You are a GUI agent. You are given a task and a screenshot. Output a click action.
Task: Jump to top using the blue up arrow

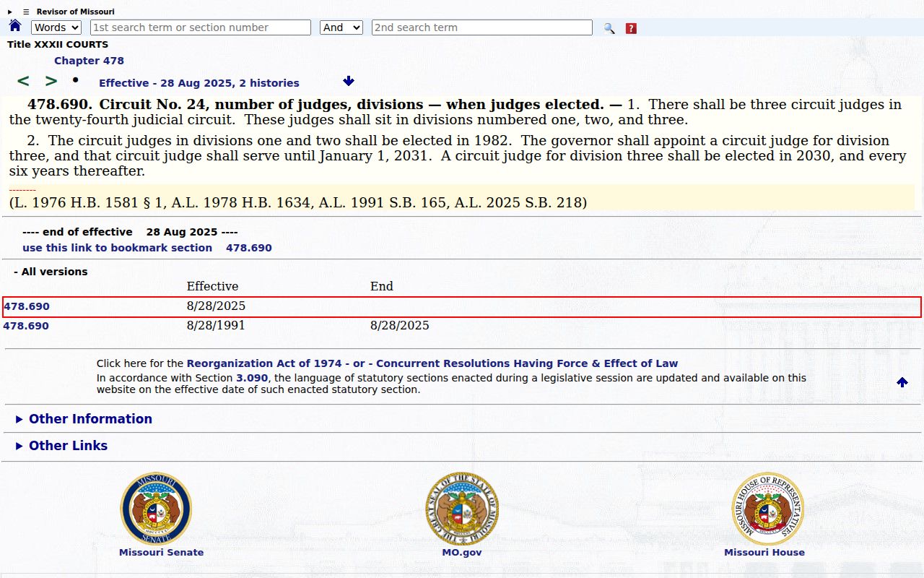[902, 382]
